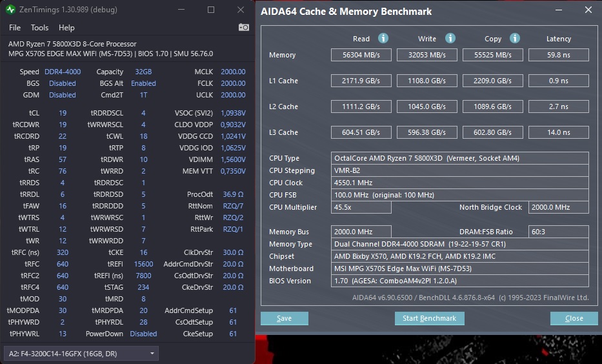The width and height of the screenshot is (602, 364).
Task: Open the File menu in ZenTimings
Action: point(15,28)
